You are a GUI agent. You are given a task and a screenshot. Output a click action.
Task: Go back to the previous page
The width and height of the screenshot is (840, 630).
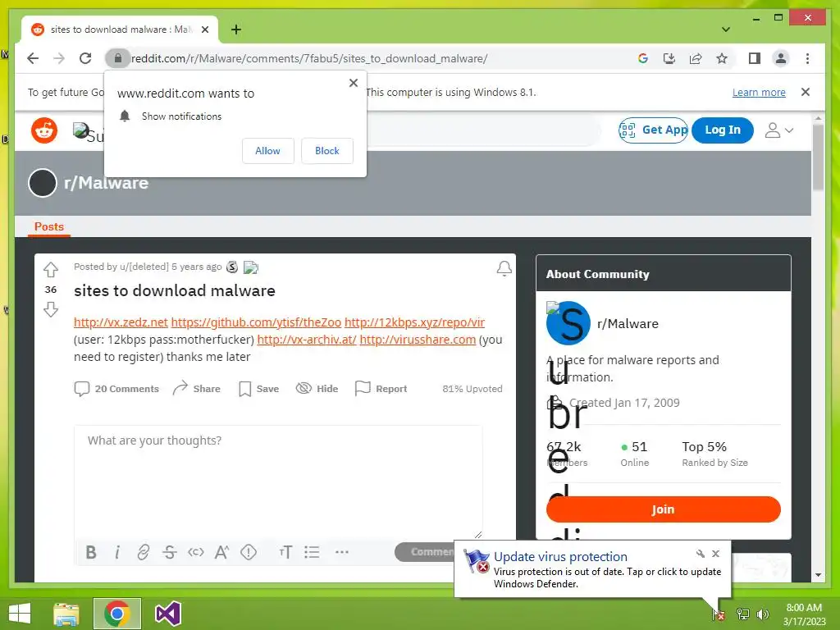tap(33, 58)
